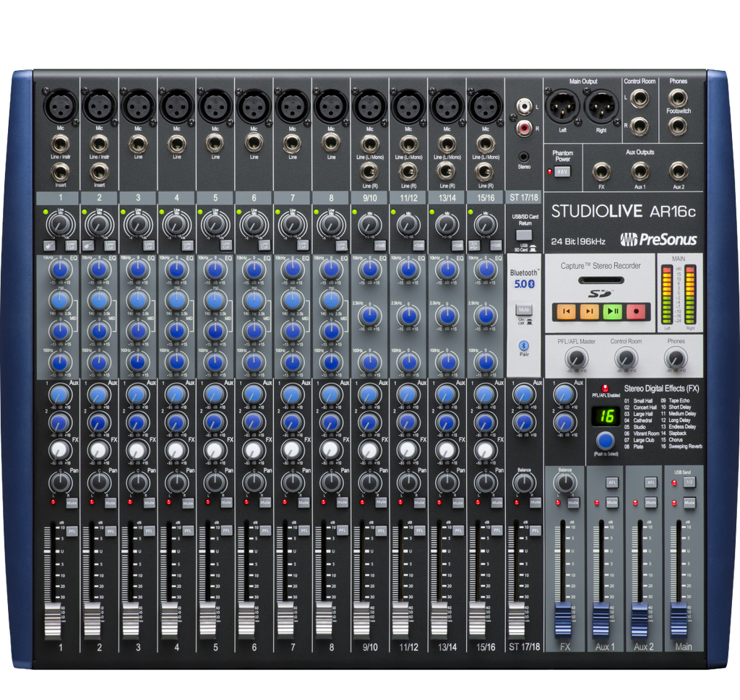740x700 pixels.
Task: Mute the FX return master
Action: click(573, 503)
